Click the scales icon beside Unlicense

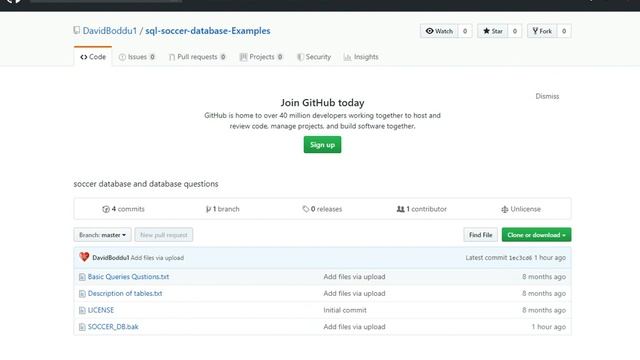(504, 209)
